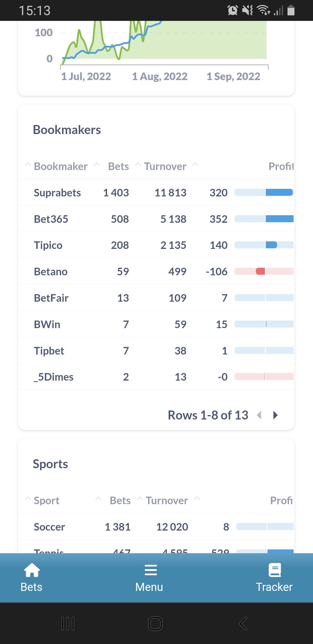
Task: Sort bookmakers table by Bookmaker name
Action: (61, 167)
